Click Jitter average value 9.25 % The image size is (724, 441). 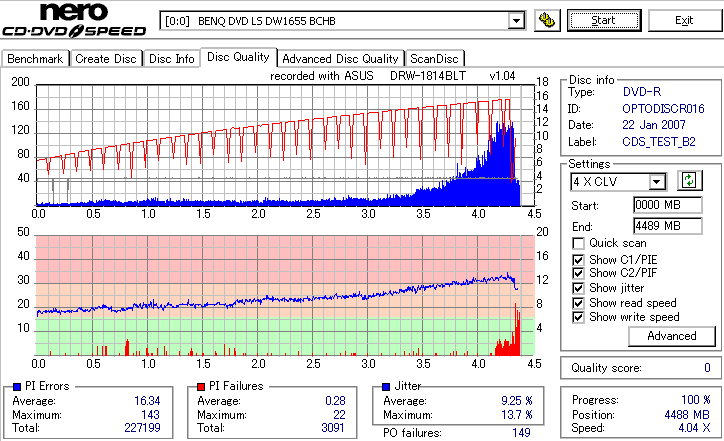pos(517,401)
